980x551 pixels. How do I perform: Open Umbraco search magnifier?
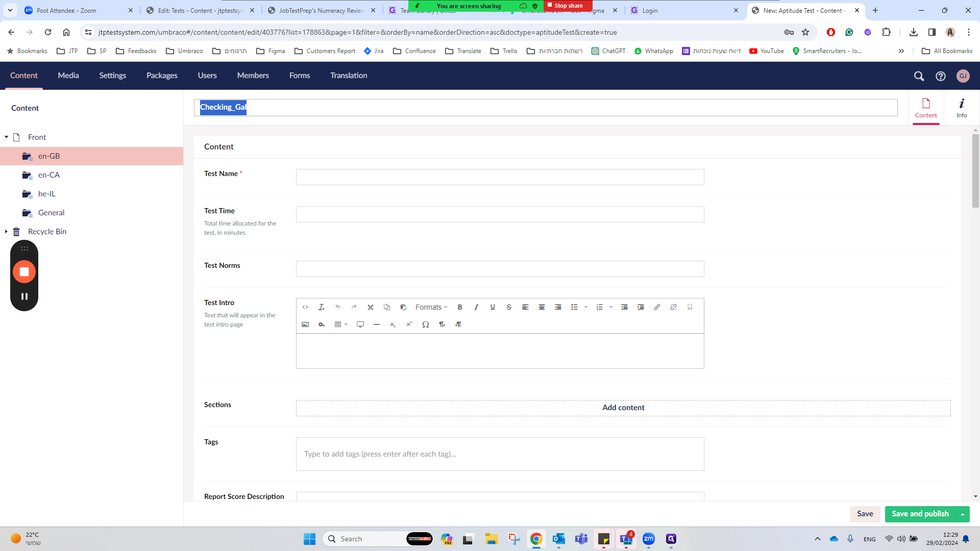coord(919,76)
